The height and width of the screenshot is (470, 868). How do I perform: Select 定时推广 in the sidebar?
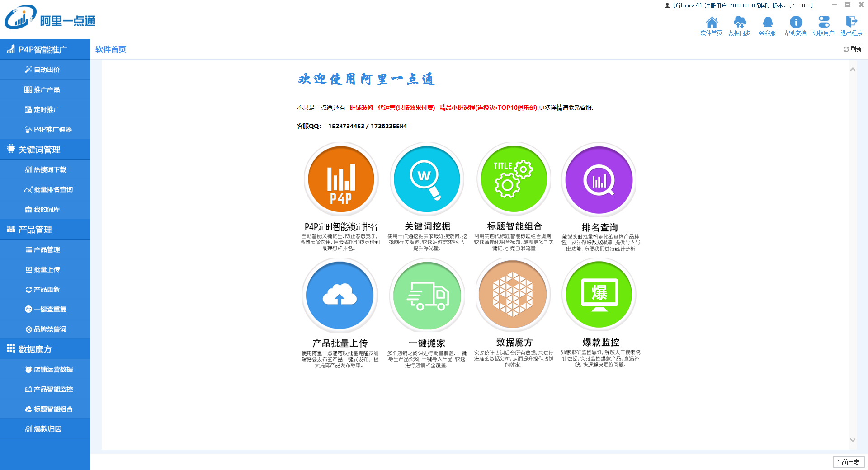(x=45, y=109)
